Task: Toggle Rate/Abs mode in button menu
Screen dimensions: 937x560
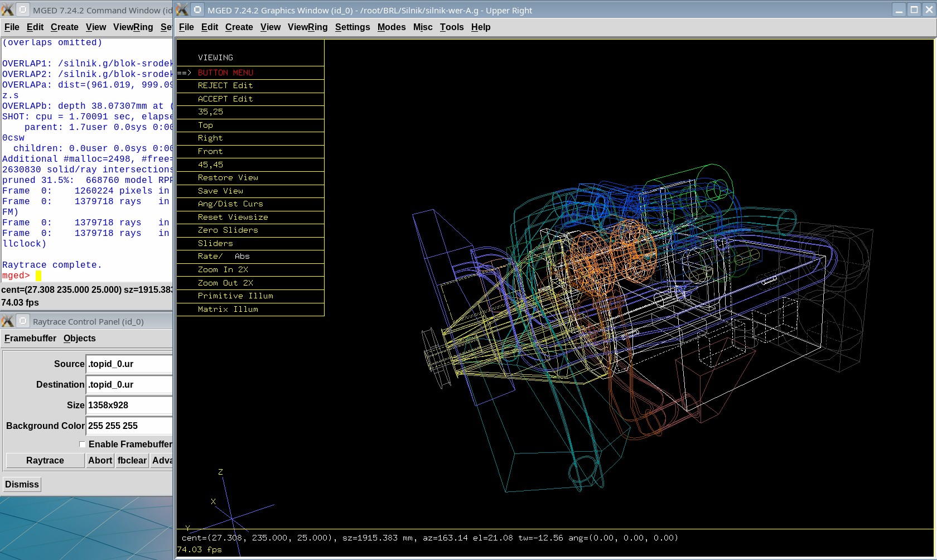Action: pyautogui.click(x=224, y=257)
